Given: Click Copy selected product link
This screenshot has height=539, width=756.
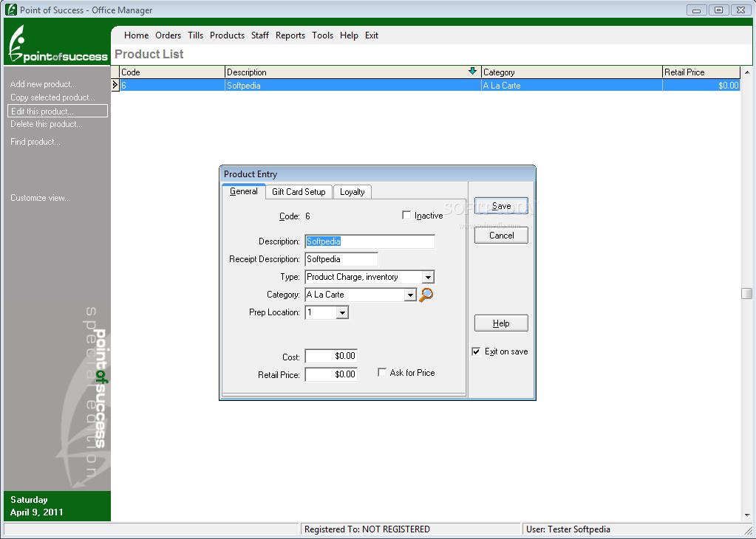Looking at the screenshot, I should [x=52, y=97].
